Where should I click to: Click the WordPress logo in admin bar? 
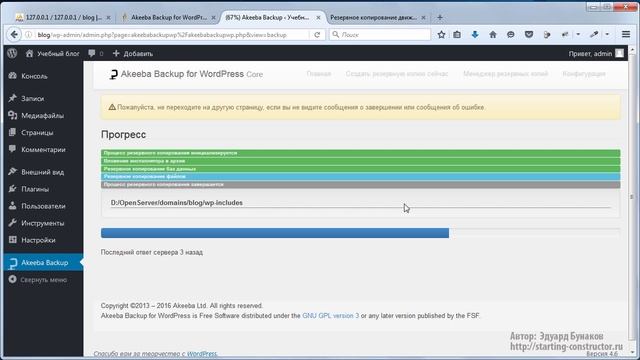click(x=12, y=53)
